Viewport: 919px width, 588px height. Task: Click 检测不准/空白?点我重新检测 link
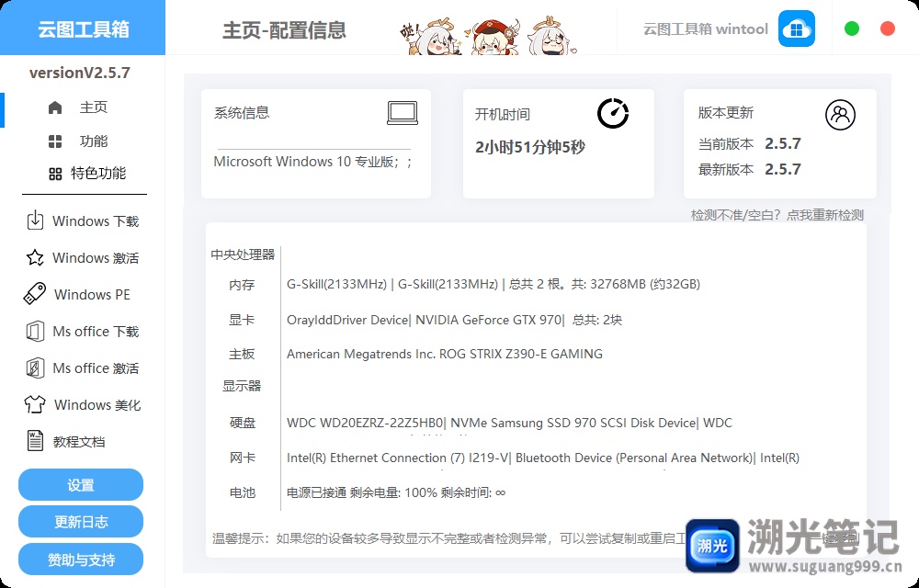click(x=777, y=215)
